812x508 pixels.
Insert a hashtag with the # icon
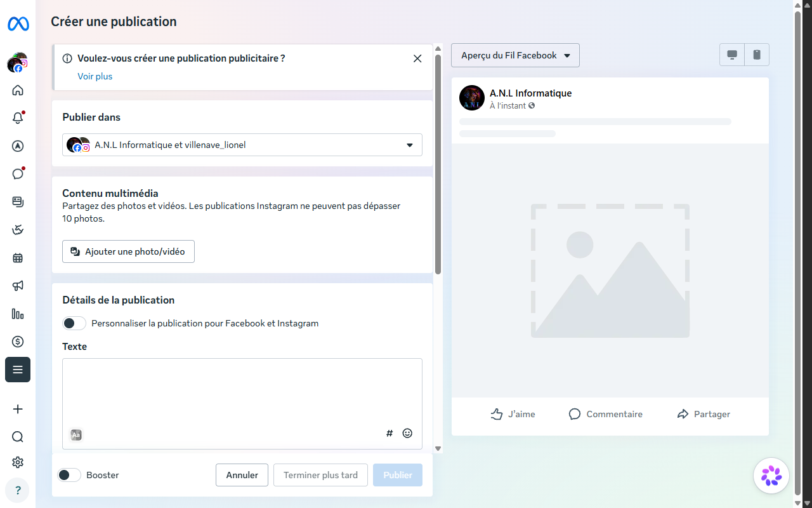click(x=390, y=434)
